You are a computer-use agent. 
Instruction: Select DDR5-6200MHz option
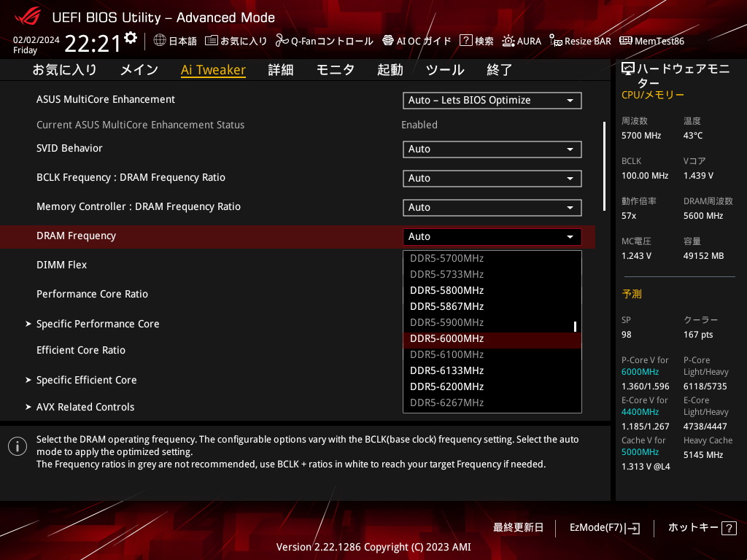tap(492, 386)
